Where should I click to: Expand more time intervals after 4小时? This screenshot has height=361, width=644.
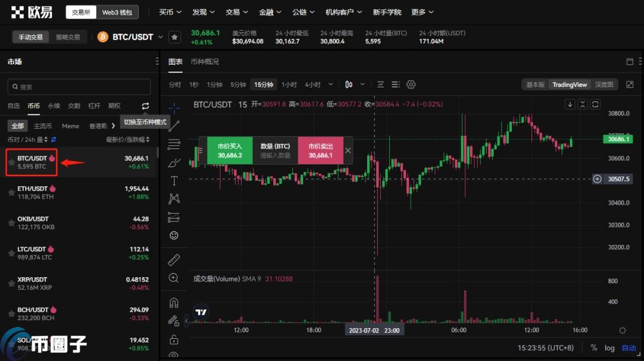[331, 84]
